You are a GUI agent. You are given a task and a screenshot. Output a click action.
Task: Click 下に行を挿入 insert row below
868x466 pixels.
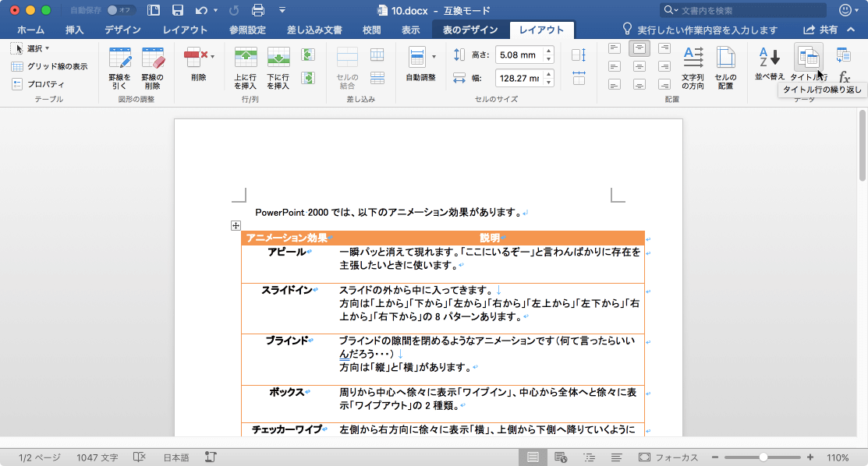(278, 68)
